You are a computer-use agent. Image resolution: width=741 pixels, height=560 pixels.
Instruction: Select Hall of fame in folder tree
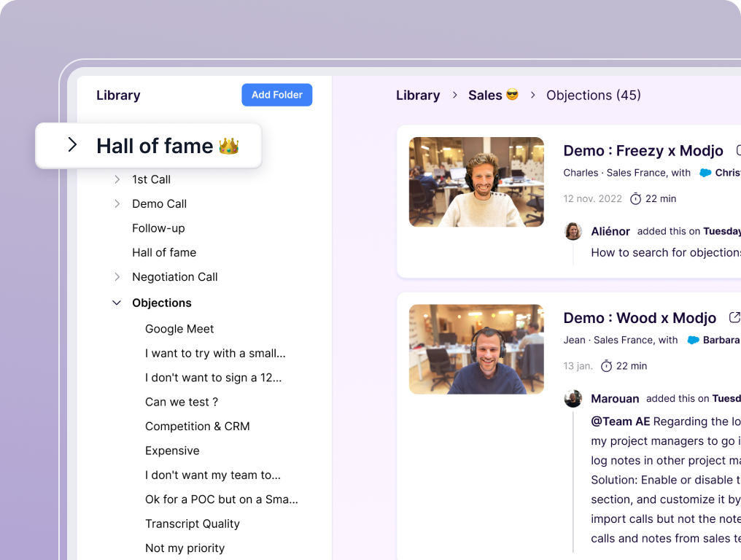[164, 252]
